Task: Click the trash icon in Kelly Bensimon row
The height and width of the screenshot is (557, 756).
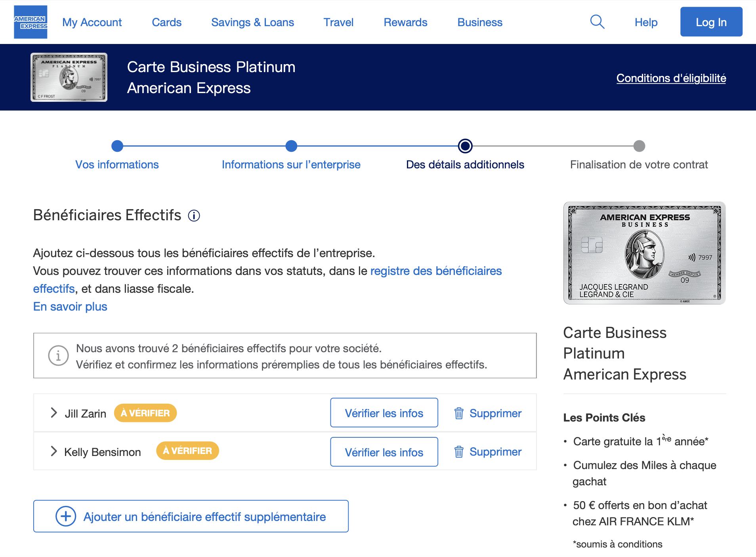Action: click(459, 452)
